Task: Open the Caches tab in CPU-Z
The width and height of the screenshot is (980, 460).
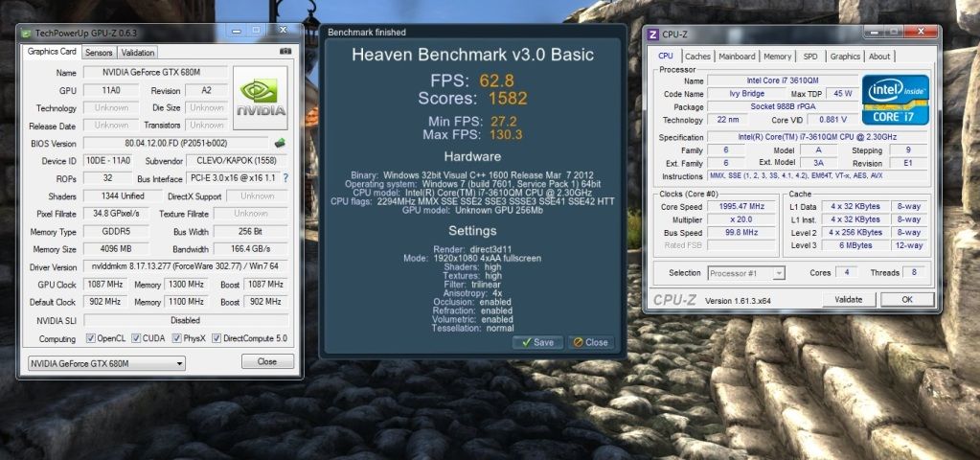Action: (x=697, y=57)
